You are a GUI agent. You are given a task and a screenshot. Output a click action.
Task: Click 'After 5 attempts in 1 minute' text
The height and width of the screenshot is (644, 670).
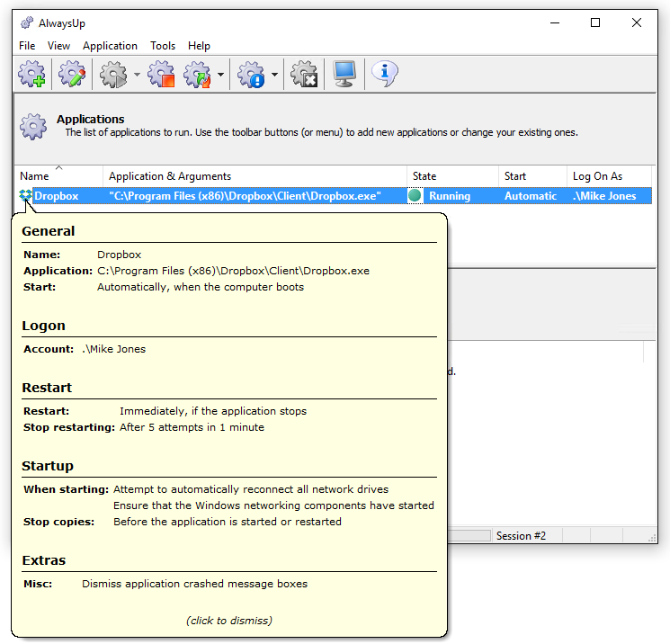point(192,427)
